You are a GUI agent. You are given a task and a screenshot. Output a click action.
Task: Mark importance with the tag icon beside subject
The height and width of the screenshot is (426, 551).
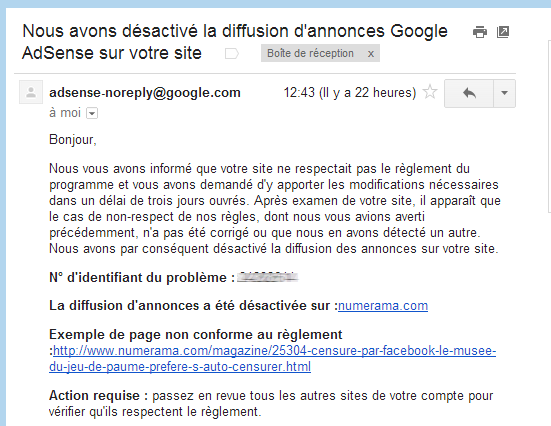(x=232, y=54)
